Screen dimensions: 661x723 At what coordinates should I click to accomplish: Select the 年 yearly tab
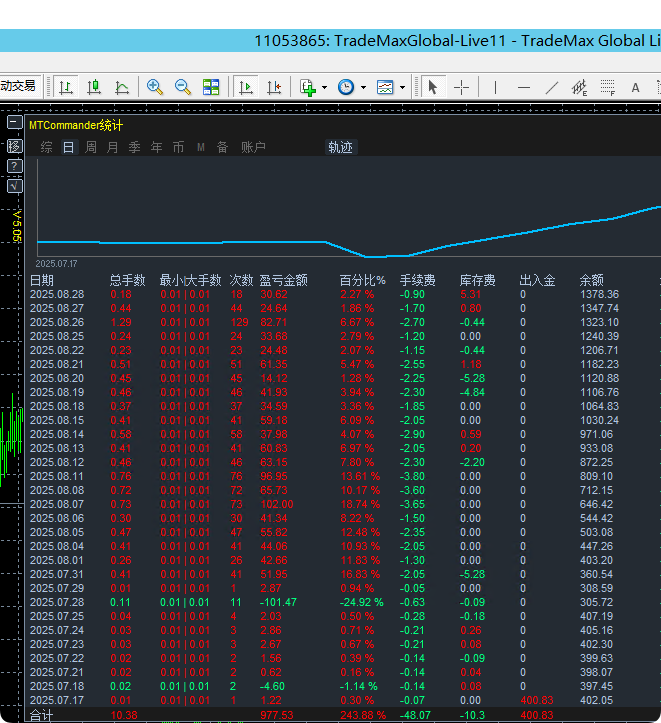coord(156,147)
